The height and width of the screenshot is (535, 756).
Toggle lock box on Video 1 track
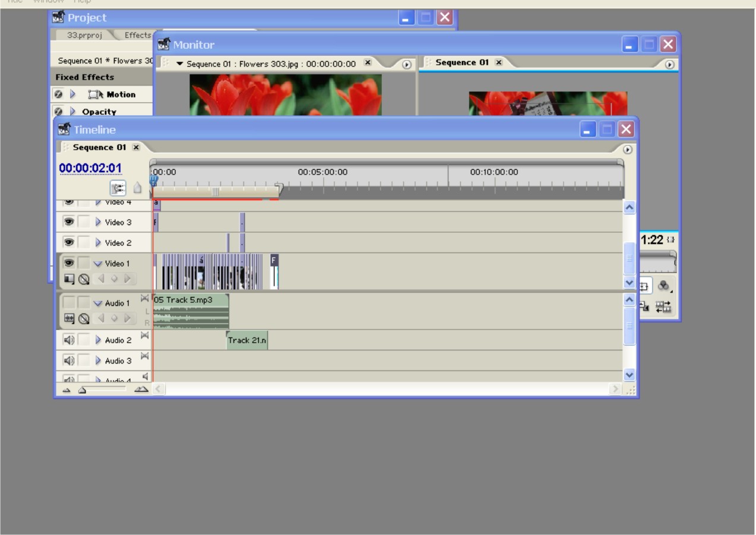click(x=84, y=263)
